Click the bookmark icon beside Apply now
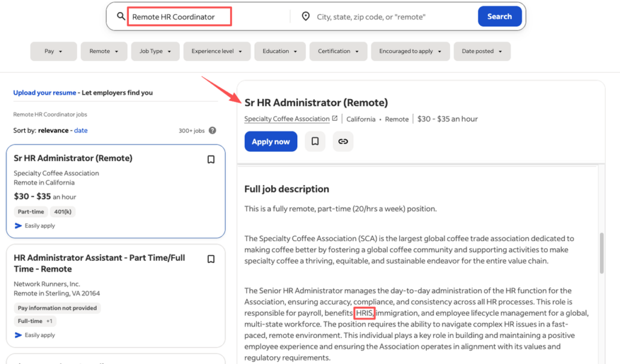The height and width of the screenshot is (364, 620). (315, 141)
